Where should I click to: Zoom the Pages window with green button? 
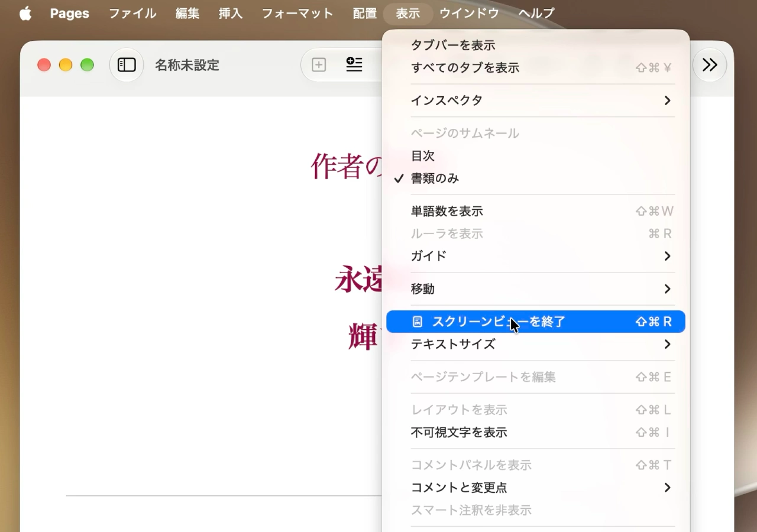tap(88, 65)
